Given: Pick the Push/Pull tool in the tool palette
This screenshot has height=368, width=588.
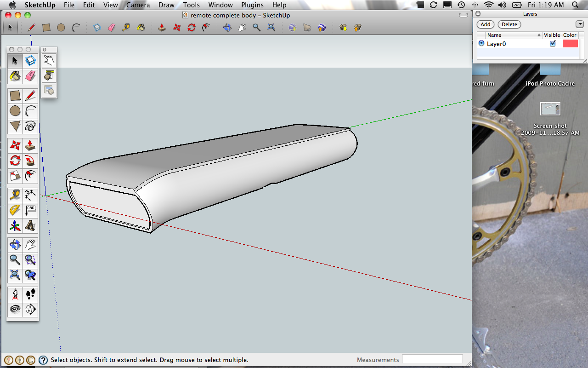Looking at the screenshot, I should pyautogui.click(x=30, y=146).
